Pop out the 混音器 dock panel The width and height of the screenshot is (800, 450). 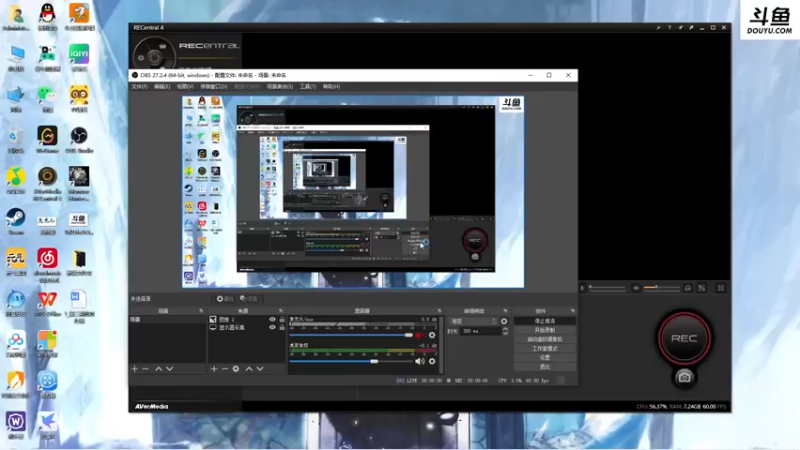tap(439, 311)
